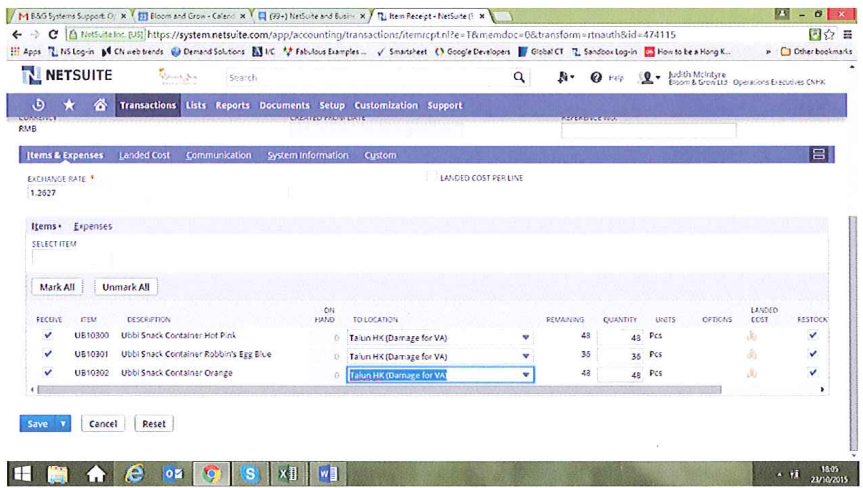Expand the Save button arrow
Screen dimensions: 863x488
tap(63, 424)
